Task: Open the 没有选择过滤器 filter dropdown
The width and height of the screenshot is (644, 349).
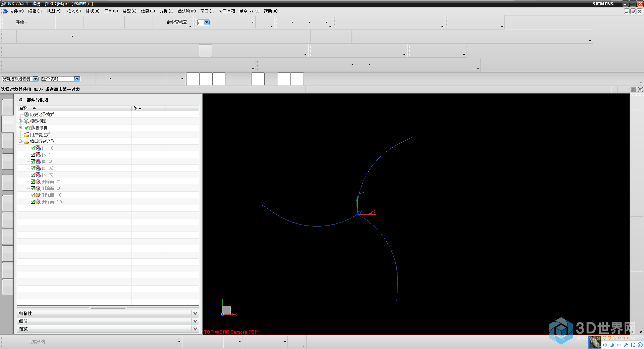Action: 36,79
